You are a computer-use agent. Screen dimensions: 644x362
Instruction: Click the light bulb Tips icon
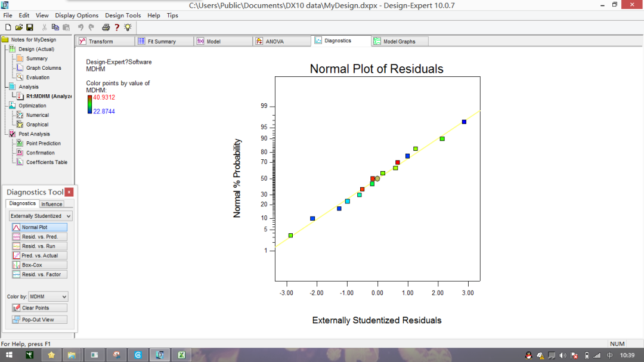[128, 27]
